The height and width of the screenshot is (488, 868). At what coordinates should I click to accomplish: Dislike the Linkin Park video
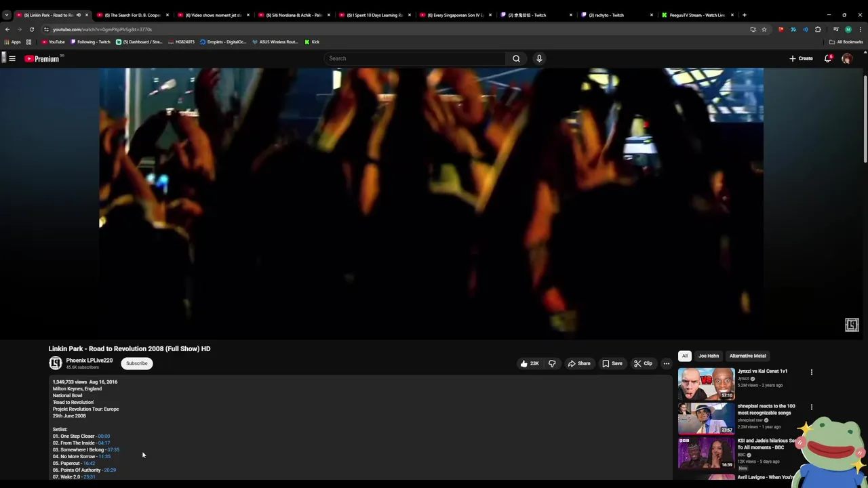pos(552,363)
